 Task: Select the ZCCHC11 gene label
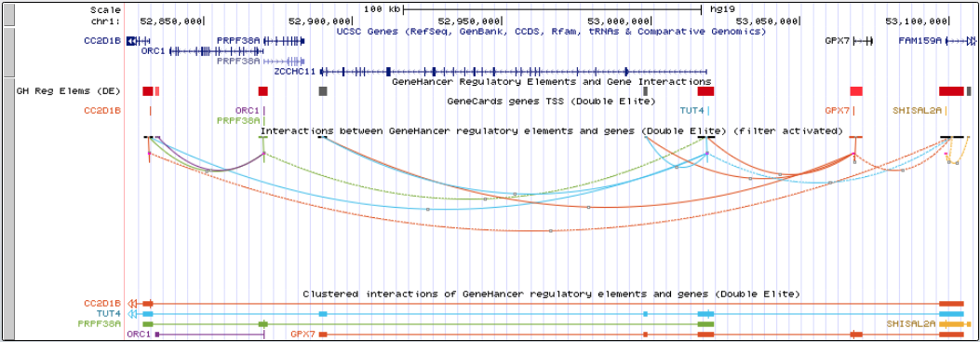(294, 72)
